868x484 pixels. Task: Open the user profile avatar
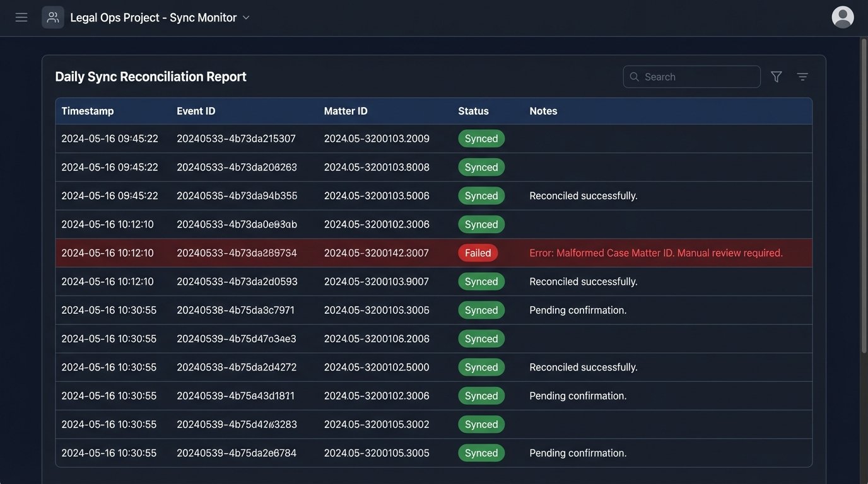842,17
